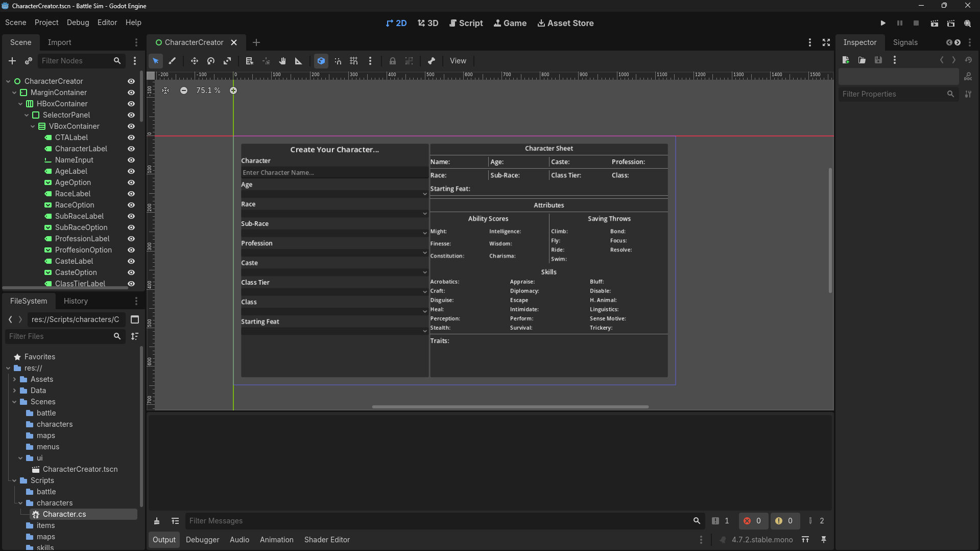Switch to the History tab

click(x=76, y=301)
